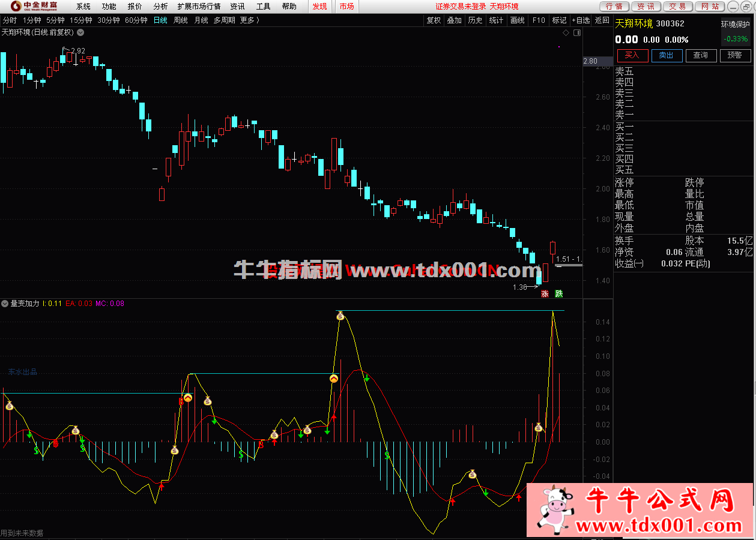Click the -0.33% sector change value

click(x=736, y=39)
